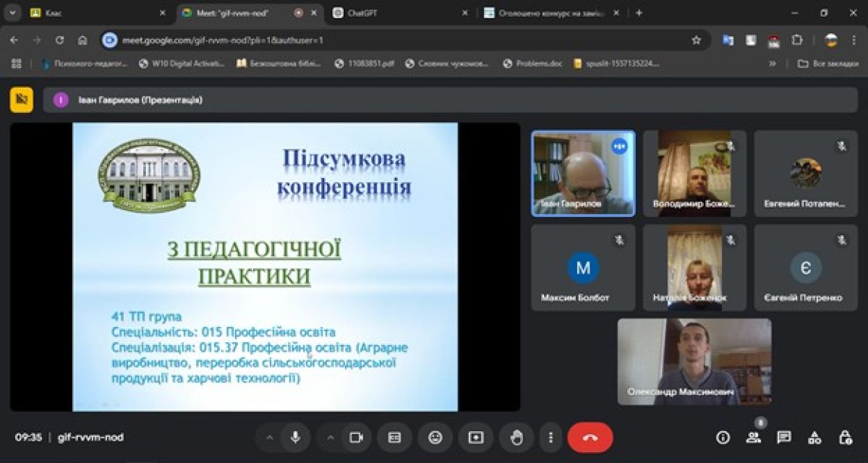Viewport: 868px width, 463px height.
Task: Open meeting details info icon
Action: pyautogui.click(x=722, y=438)
